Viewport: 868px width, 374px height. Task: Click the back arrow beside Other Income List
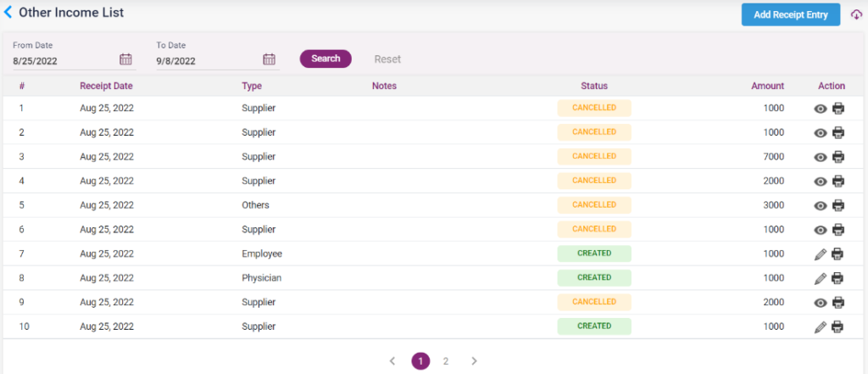8,13
